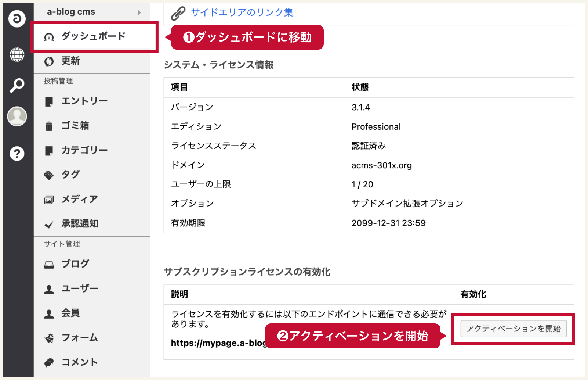Image resolution: width=588 pixels, height=380 pixels.
Task: Open the user avatar profile icon
Action: click(x=17, y=116)
